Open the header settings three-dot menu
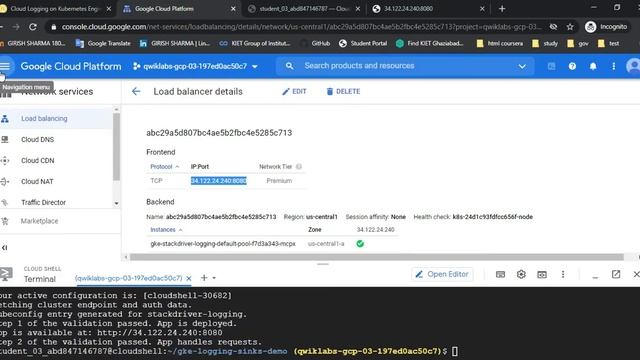 tap(613, 66)
